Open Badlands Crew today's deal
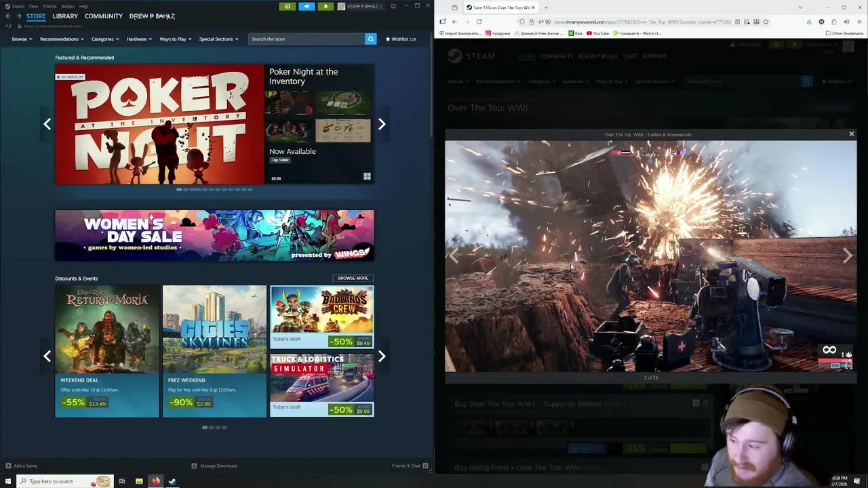Screen dimensions: 868x488 pyautogui.click(x=321, y=317)
